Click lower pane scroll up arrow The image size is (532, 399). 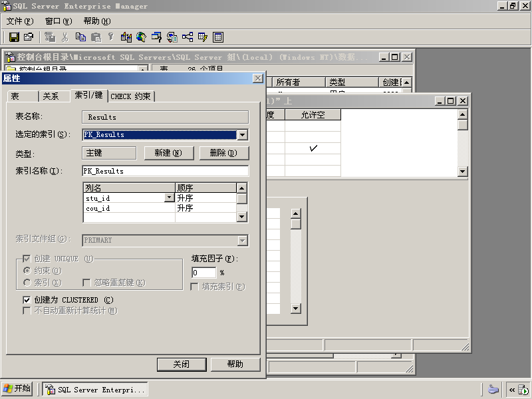[x=296, y=213]
